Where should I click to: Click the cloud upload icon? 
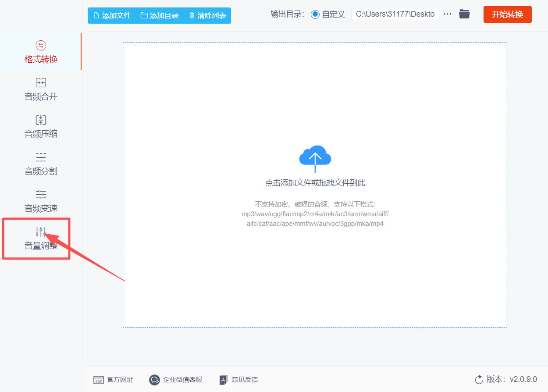click(x=315, y=158)
